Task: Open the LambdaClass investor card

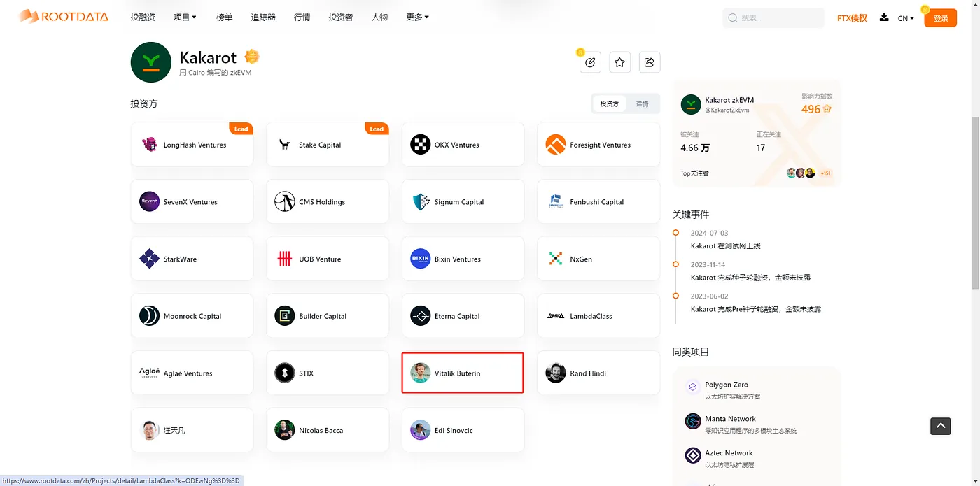Action: [598, 316]
